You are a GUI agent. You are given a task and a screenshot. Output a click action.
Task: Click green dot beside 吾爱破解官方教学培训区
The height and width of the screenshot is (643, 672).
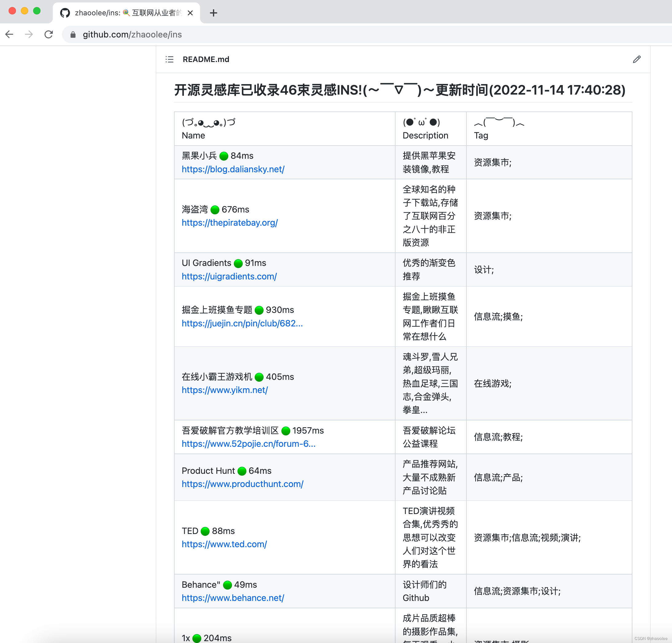coord(286,431)
